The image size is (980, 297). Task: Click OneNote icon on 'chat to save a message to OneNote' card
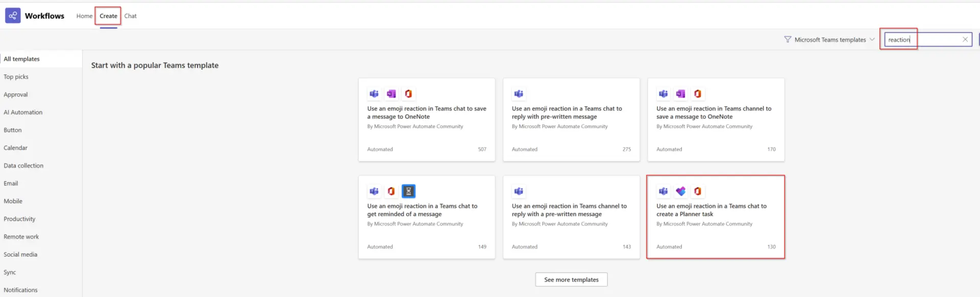[391, 93]
